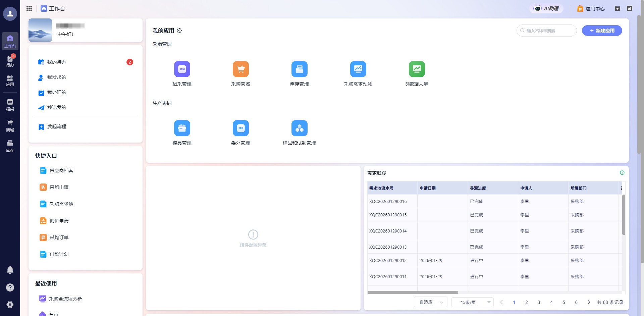This screenshot has width=644, height=316.
Task: Open the 委外管理 ERP app icon
Action: (x=240, y=128)
